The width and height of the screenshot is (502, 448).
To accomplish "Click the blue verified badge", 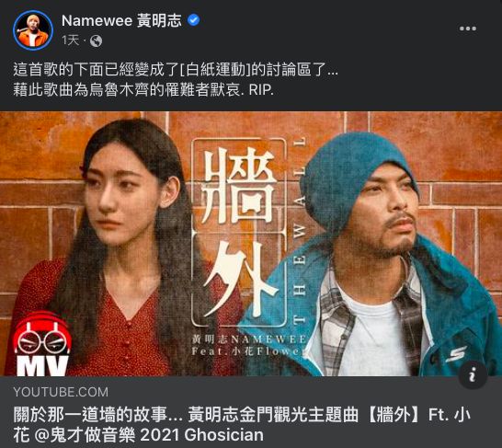I will (193, 20).
